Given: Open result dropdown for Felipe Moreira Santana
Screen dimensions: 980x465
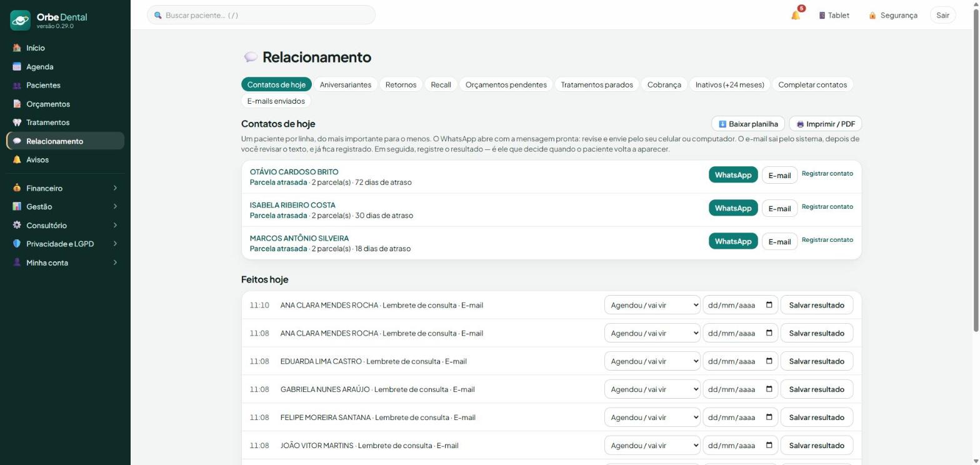Looking at the screenshot, I should [x=652, y=417].
